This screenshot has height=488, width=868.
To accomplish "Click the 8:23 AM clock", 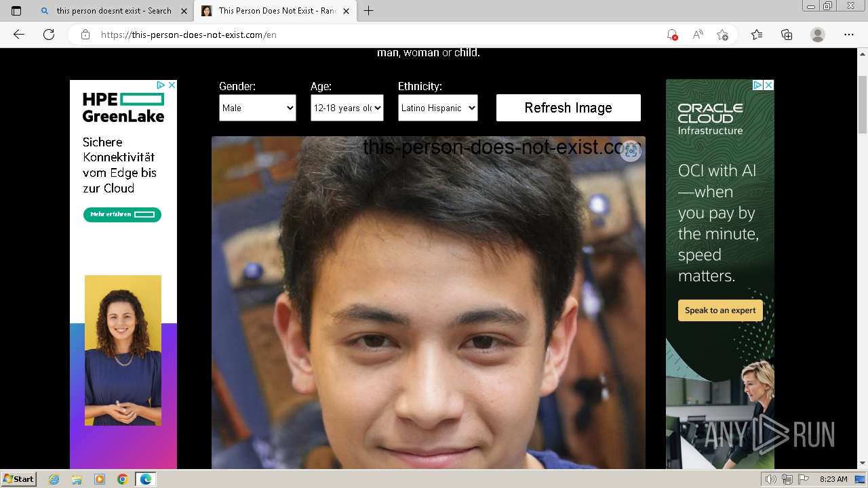I will point(833,479).
